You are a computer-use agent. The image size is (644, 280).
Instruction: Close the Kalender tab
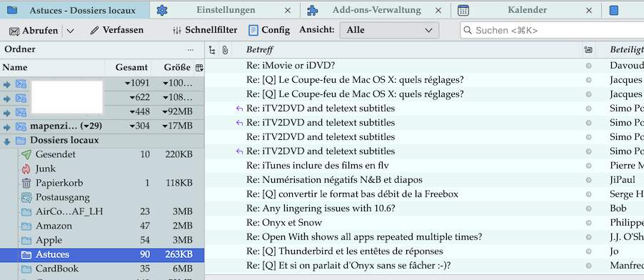pyautogui.click(x=589, y=10)
